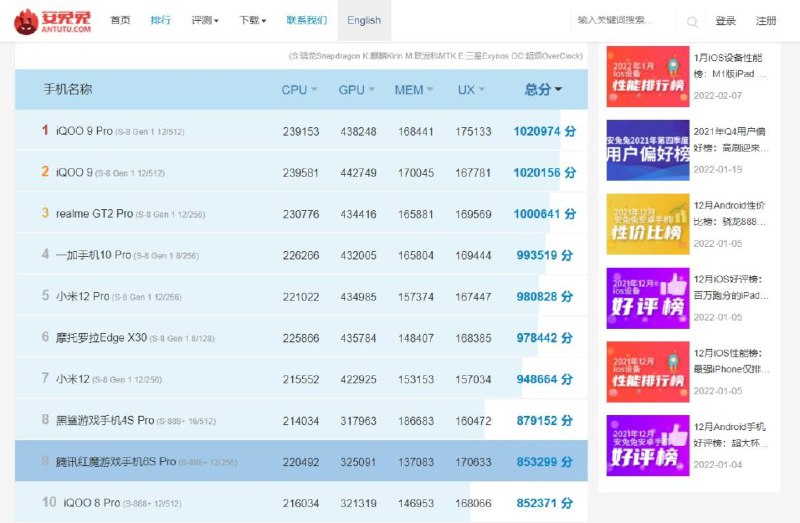Sort the table by UX score
The image size is (800, 523).
point(470,90)
